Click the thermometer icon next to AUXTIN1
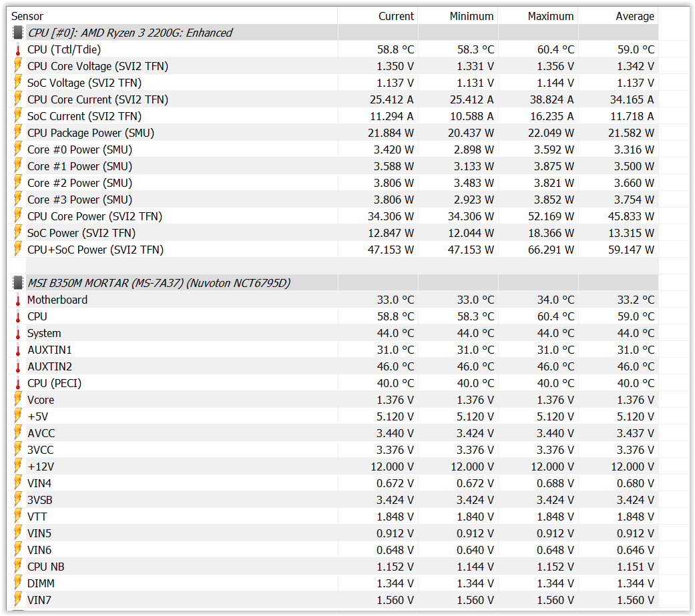Viewport: 695px width, 616px height. (x=18, y=350)
